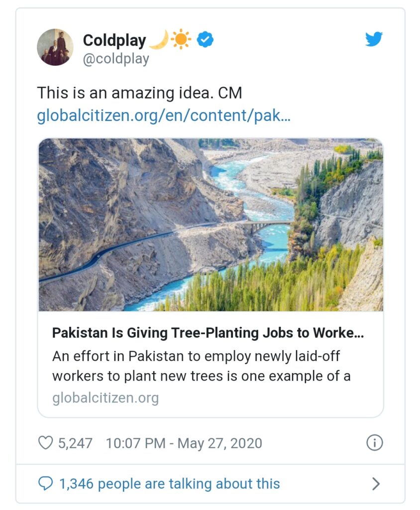Click the Coldplay display name
Image resolution: width=420 pixels, height=510 pixels.
click(x=114, y=40)
